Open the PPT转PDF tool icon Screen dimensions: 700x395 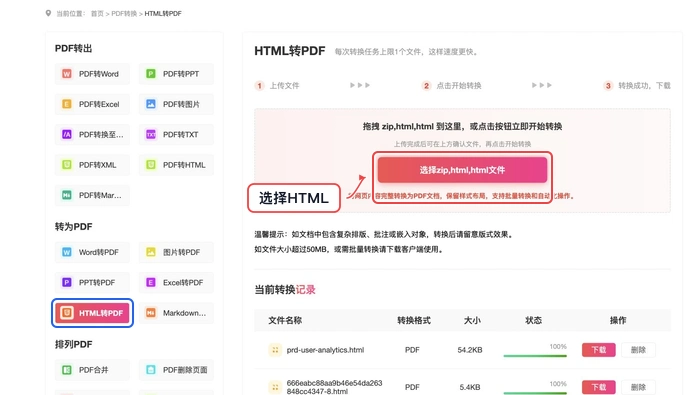67,283
